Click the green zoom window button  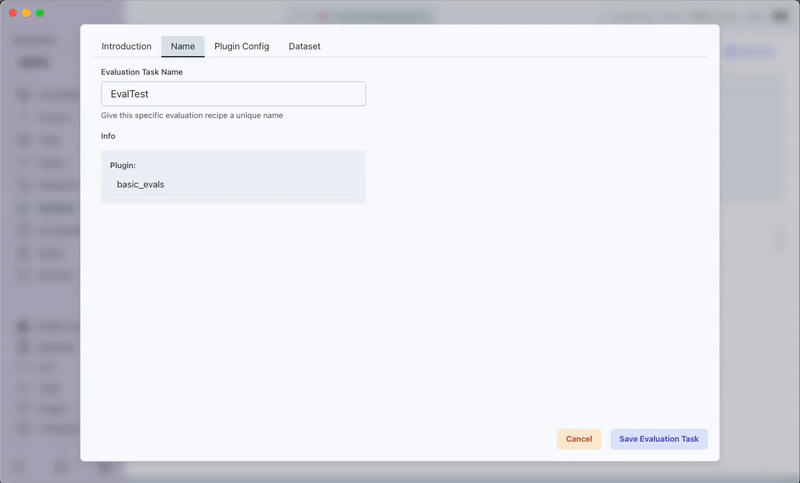(x=40, y=13)
